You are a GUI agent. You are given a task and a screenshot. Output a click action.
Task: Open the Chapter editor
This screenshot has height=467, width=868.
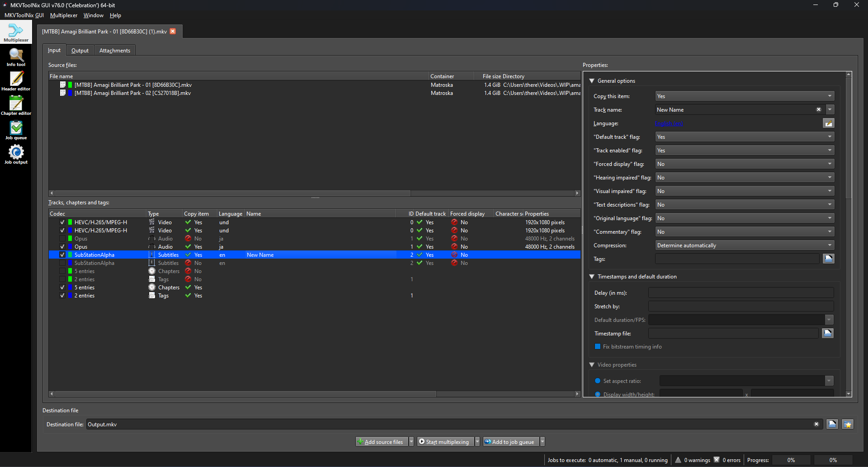(16, 106)
